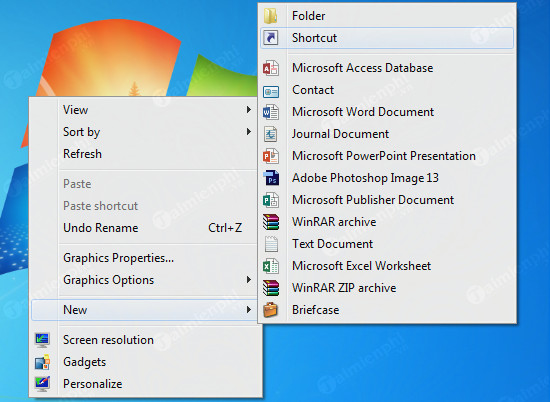Click the Microsoft Excel Worksheet icon

(x=271, y=266)
